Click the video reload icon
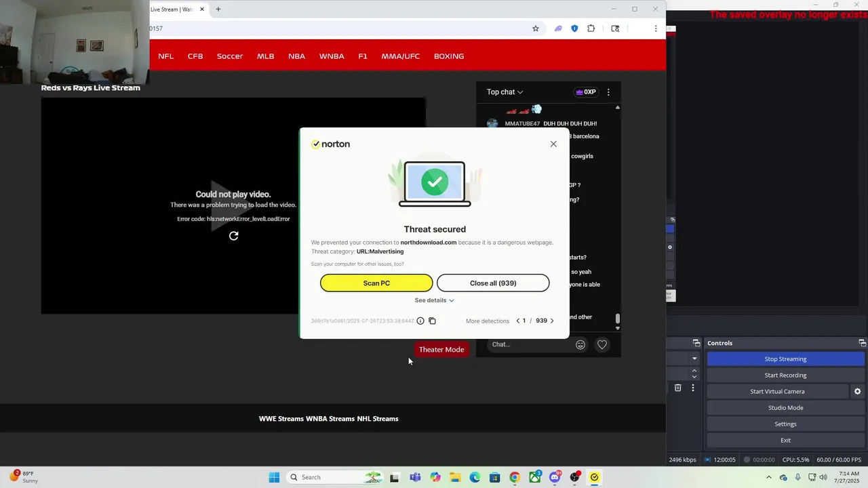The image size is (868, 488). click(233, 236)
